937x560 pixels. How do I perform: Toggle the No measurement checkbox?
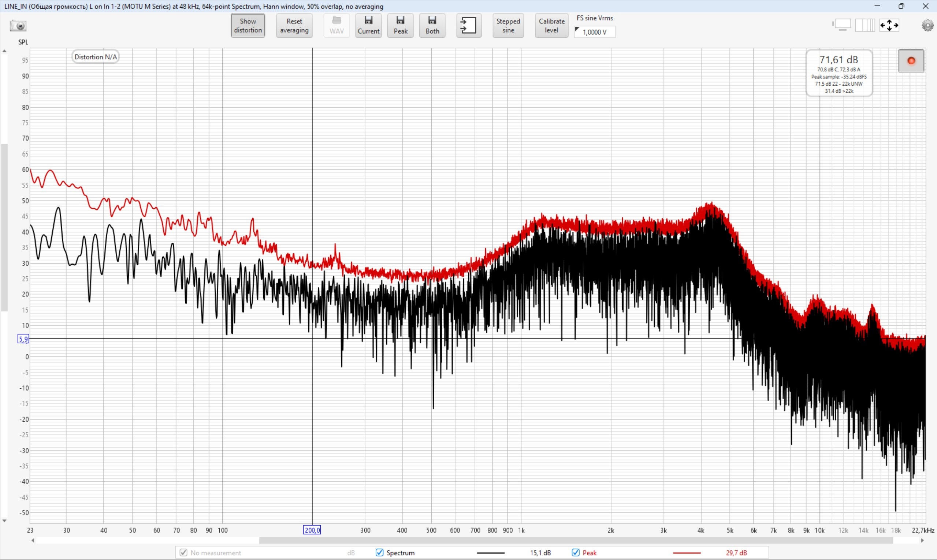click(x=183, y=552)
